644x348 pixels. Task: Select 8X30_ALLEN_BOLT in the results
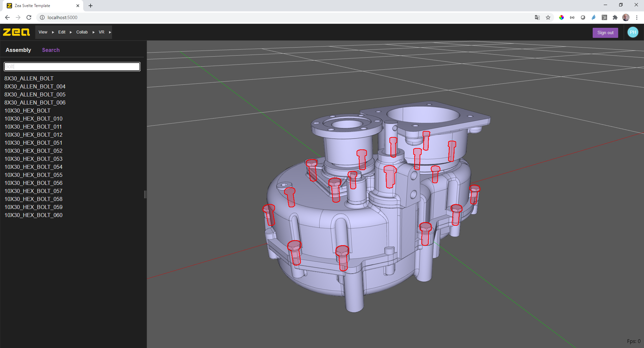coord(29,78)
